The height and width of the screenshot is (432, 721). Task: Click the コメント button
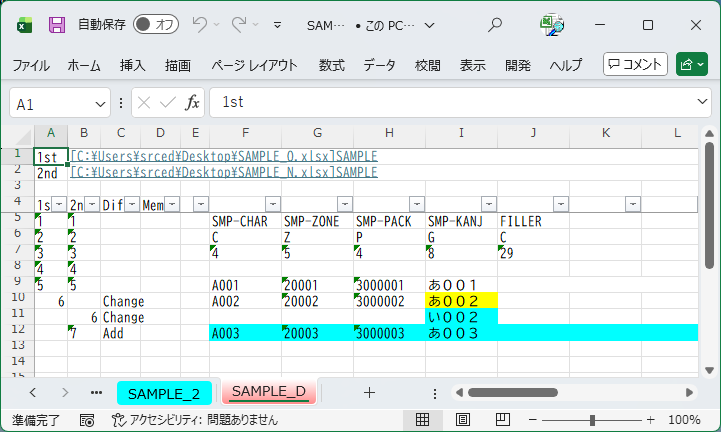coord(635,65)
